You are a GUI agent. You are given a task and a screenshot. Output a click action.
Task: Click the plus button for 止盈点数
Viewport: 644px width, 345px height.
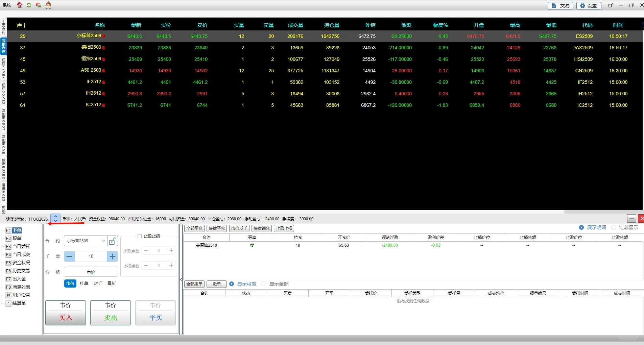[171, 251]
